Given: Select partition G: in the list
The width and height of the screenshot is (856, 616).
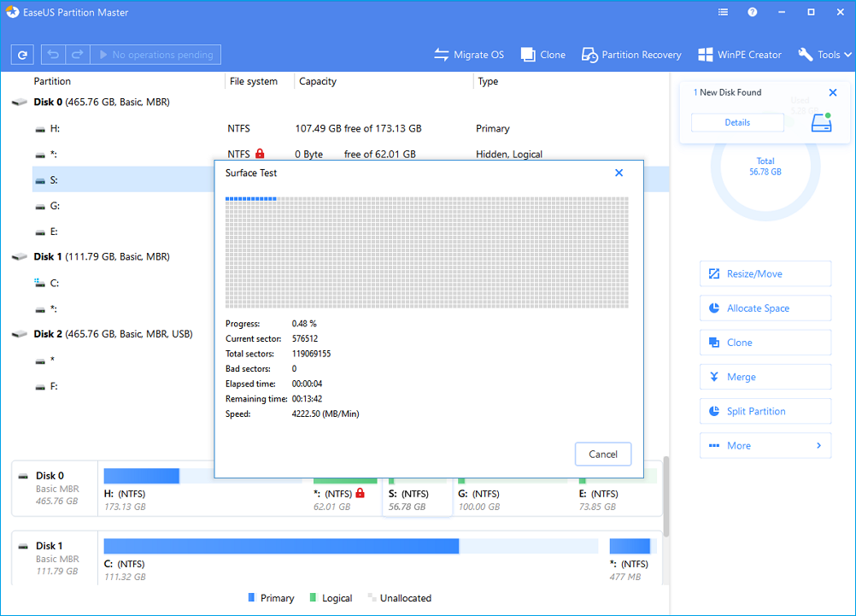Looking at the screenshot, I should point(123,206).
